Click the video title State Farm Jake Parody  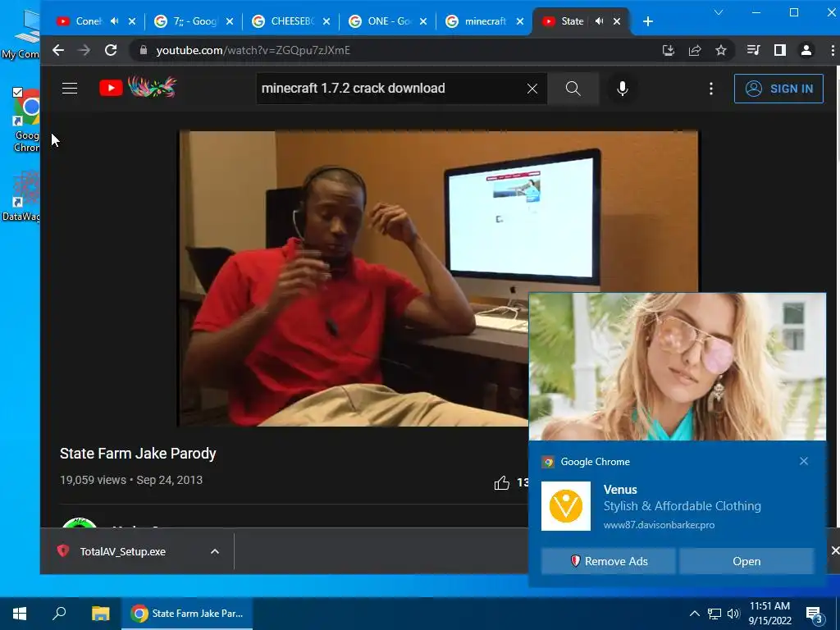pyautogui.click(x=138, y=454)
